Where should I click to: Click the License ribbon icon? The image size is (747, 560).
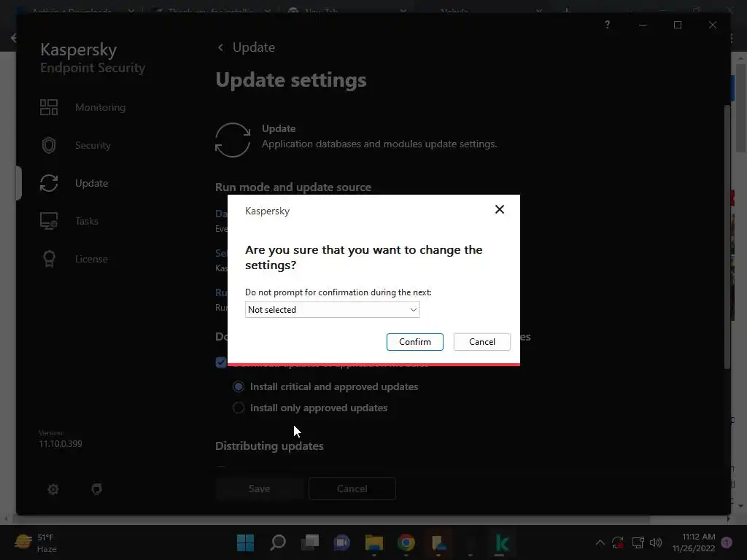49,259
